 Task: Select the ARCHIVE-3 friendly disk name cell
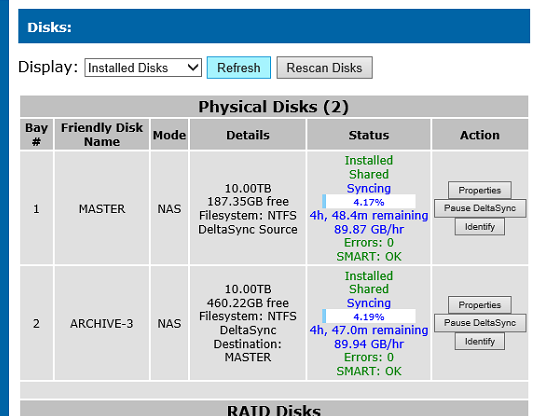pyautogui.click(x=102, y=323)
